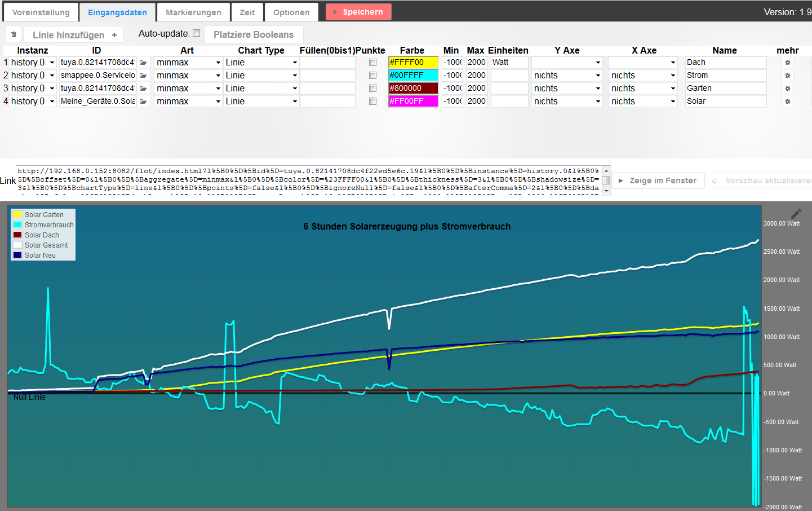
Task: Click Platziere Booleans button
Action: 254,34
